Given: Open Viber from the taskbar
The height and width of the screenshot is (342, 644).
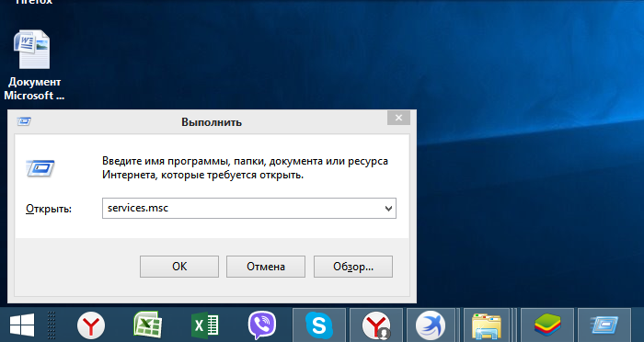Looking at the screenshot, I should point(262,325).
